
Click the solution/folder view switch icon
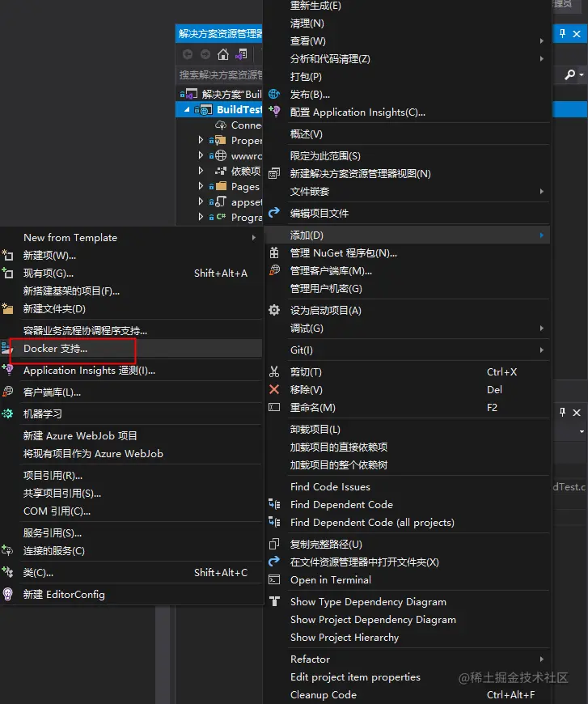click(241, 55)
